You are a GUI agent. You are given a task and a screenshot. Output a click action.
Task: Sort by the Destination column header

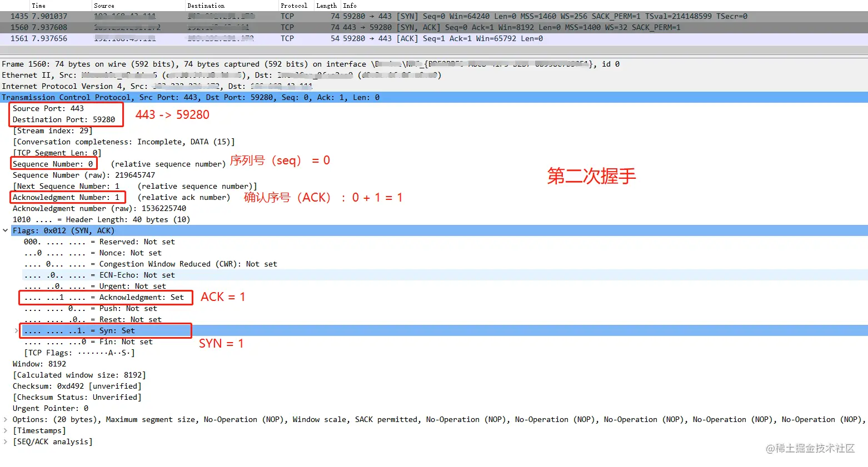(206, 6)
